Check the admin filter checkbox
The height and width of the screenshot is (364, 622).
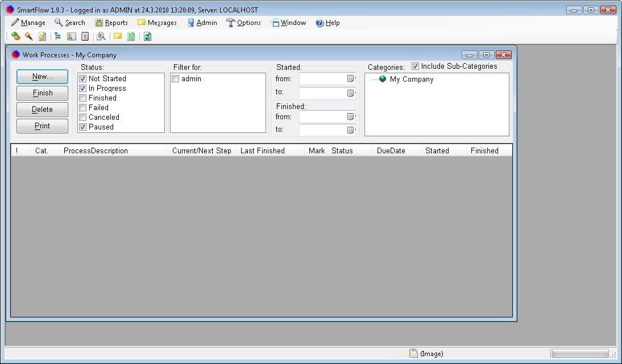(175, 78)
